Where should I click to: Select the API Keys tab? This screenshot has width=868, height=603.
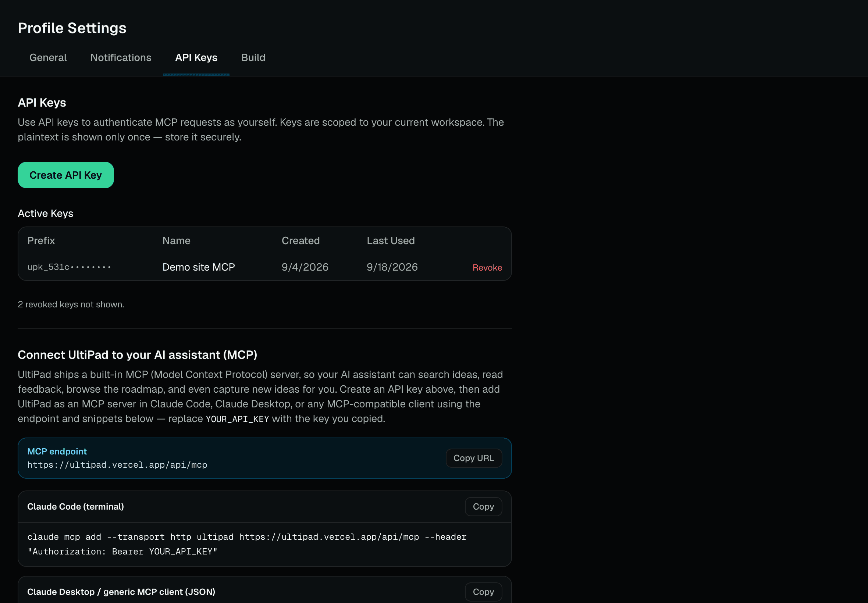pyautogui.click(x=196, y=57)
